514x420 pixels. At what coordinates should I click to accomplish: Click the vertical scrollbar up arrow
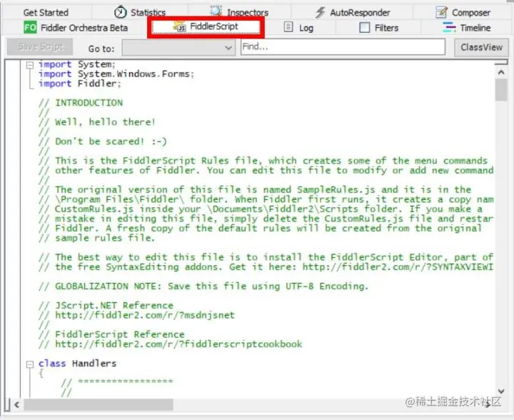[x=501, y=72]
